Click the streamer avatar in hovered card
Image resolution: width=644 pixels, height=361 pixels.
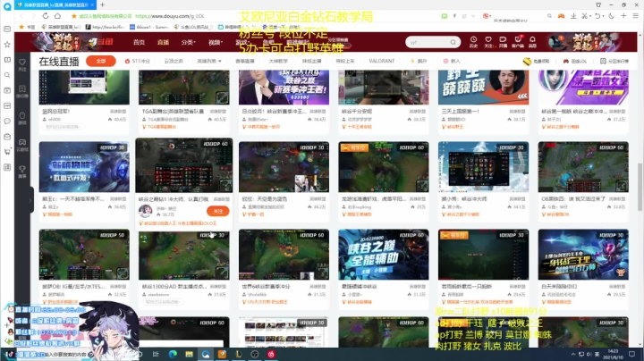(x=145, y=211)
